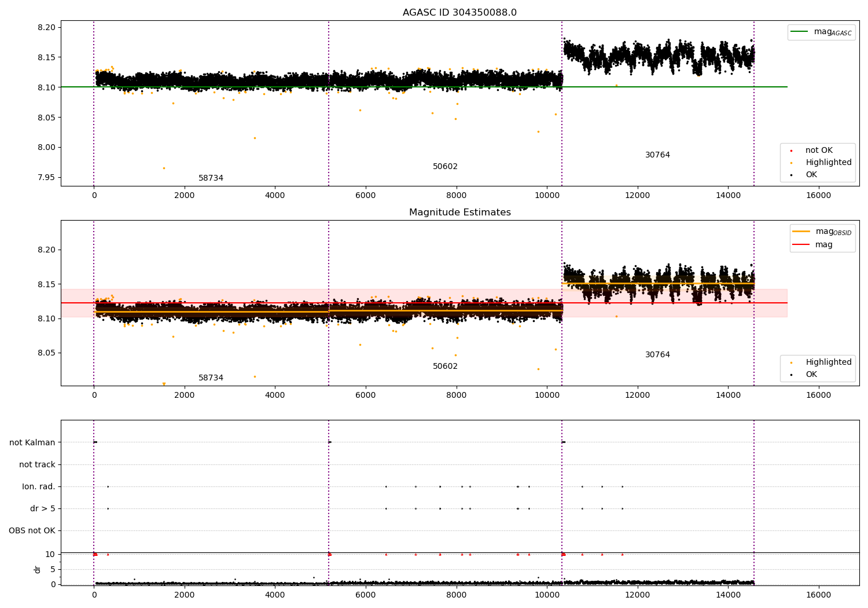
Task: Click the 'Ion. rad.' row label
Action: [39, 486]
